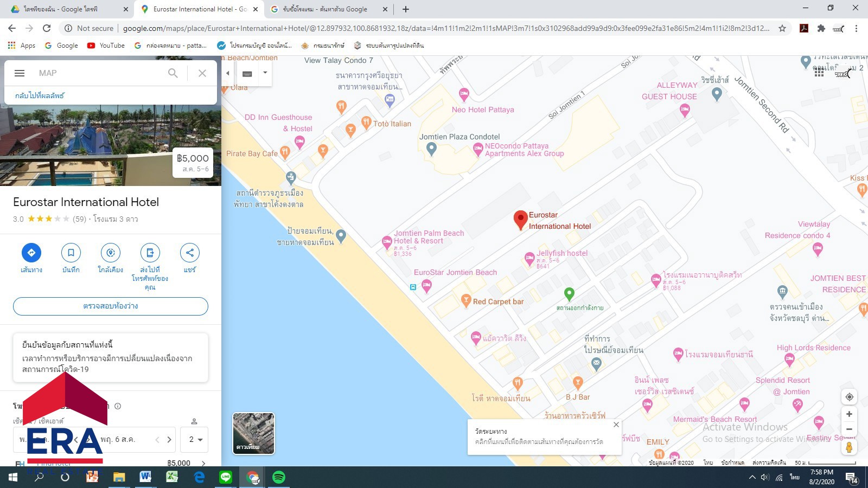Open Spotify from the taskbar
Screen dimensions: 868x488
tap(279, 477)
